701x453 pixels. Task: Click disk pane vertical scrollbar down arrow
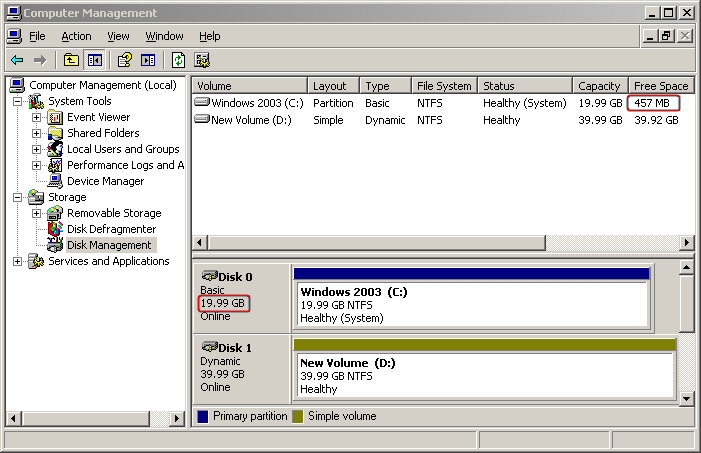[686, 398]
